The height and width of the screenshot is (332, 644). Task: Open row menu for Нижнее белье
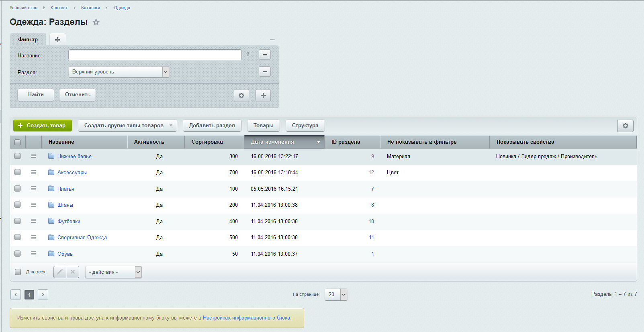[x=33, y=156]
